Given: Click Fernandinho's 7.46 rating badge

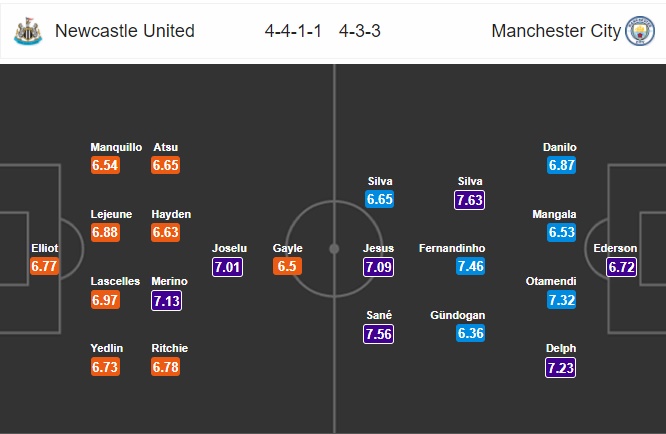Looking at the screenshot, I should [x=470, y=266].
